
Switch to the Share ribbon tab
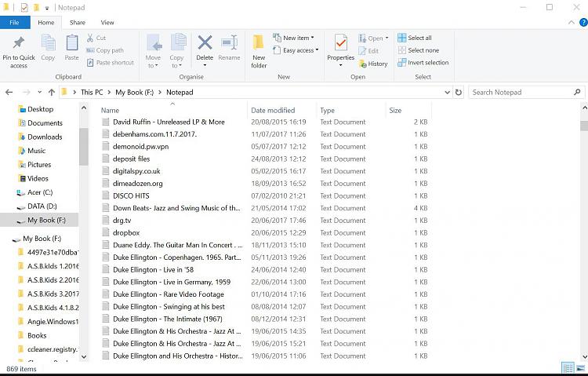pos(78,23)
